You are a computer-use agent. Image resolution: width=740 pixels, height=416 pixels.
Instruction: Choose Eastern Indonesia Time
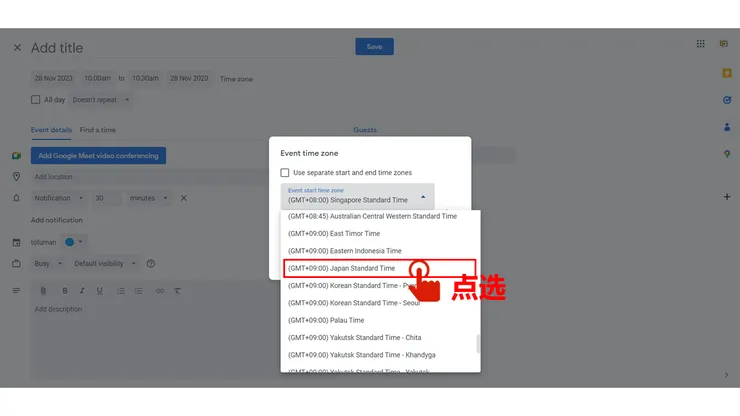point(380,251)
